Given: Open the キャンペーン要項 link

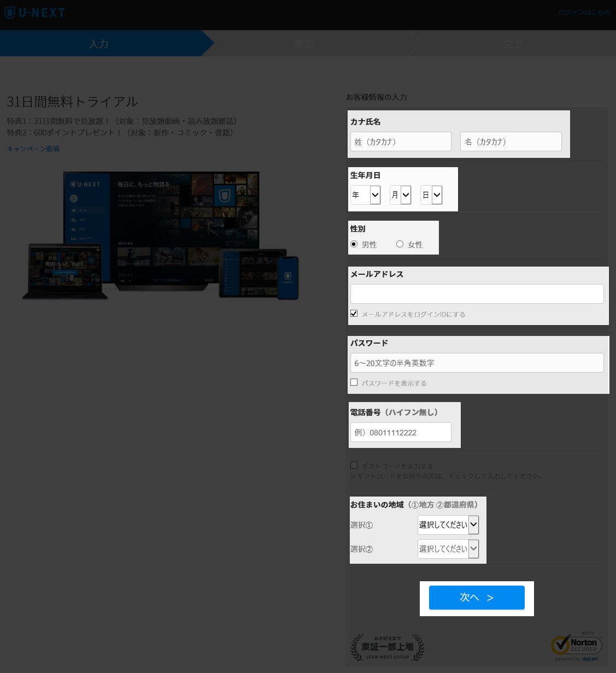Looking at the screenshot, I should 33,149.
